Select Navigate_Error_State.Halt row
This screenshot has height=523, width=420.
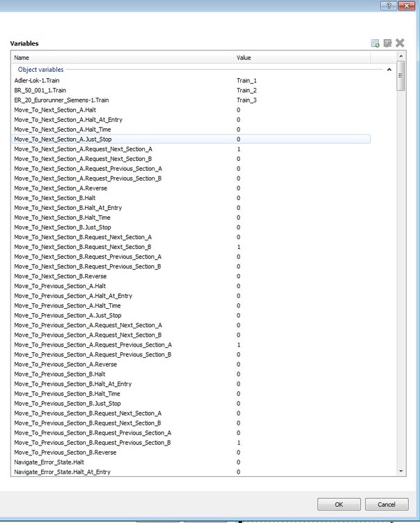191,462
